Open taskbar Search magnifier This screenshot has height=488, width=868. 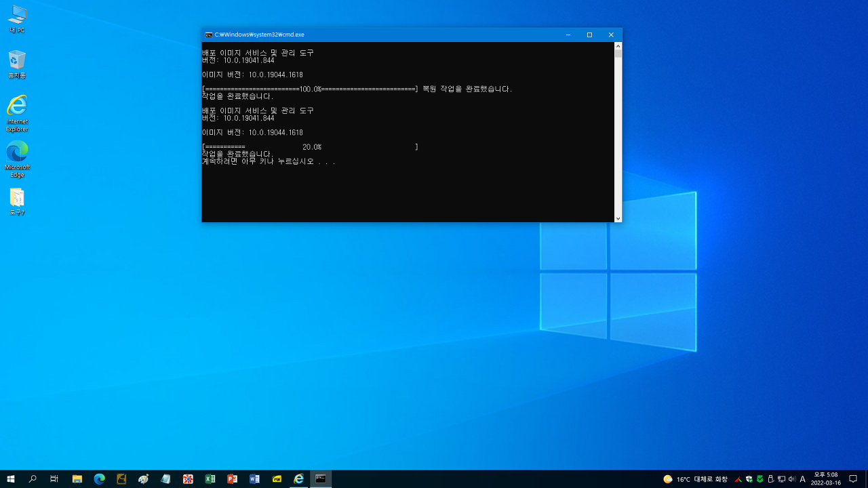[x=33, y=479]
